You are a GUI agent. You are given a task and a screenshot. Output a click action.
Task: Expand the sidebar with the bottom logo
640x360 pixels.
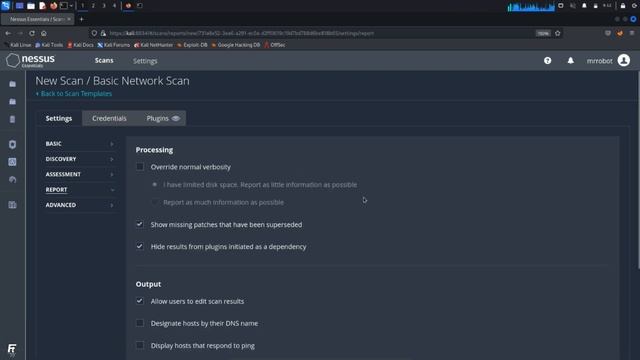pyautogui.click(x=12, y=349)
